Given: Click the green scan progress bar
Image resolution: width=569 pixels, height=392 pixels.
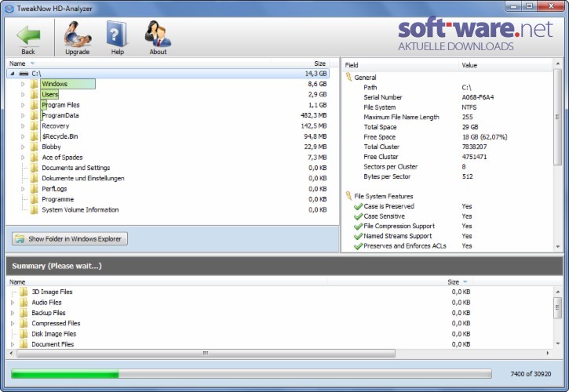Looking at the screenshot, I should (251, 374).
